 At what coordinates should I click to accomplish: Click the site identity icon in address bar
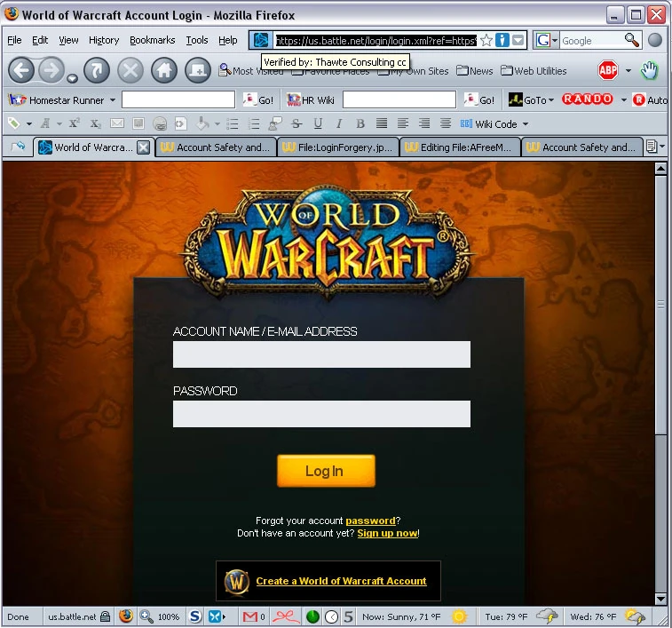[261, 40]
